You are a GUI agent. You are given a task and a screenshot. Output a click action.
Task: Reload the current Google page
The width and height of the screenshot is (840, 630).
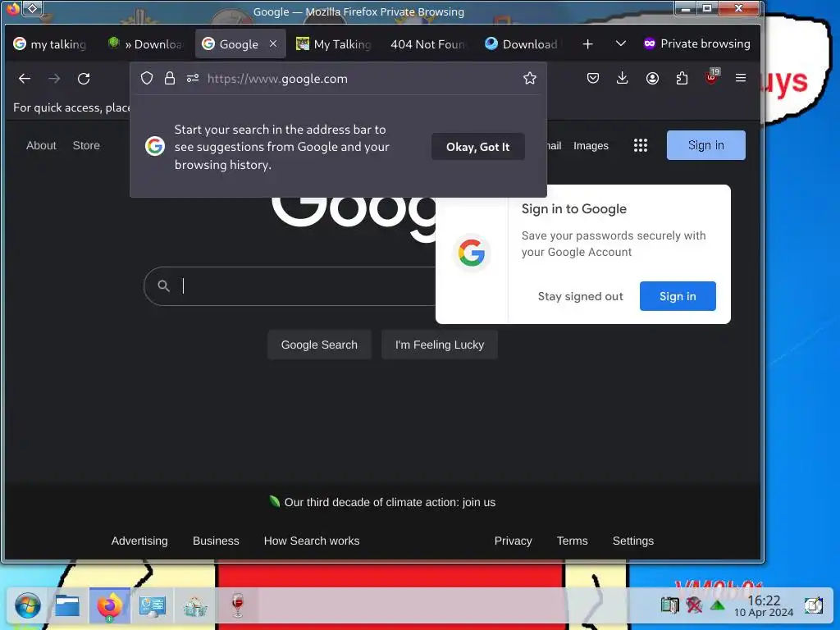coord(84,79)
